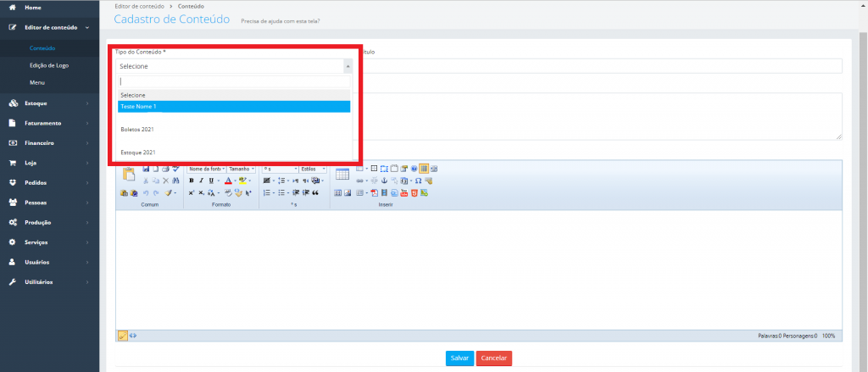Open the Produção sidebar menu
The width and height of the screenshot is (868, 372).
click(x=50, y=222)
